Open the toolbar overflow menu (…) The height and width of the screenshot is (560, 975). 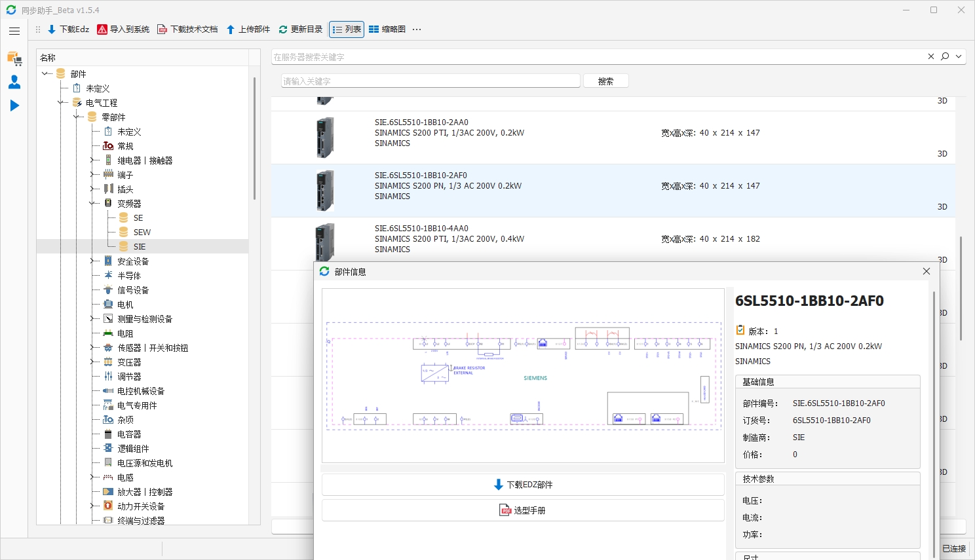(417, 29)
